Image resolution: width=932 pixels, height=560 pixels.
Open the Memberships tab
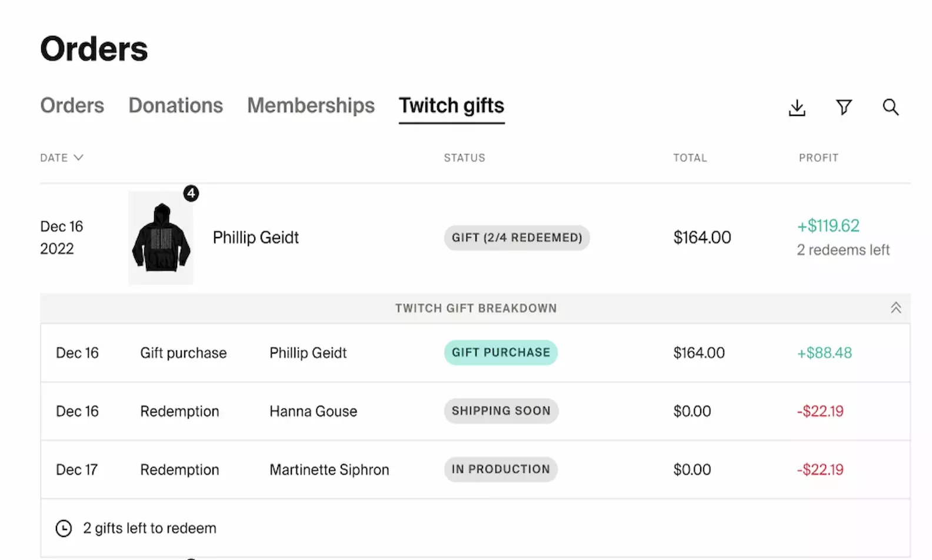311,106
